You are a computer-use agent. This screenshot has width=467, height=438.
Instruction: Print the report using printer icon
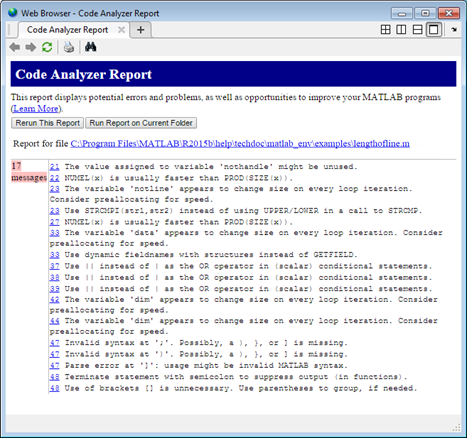69,47
